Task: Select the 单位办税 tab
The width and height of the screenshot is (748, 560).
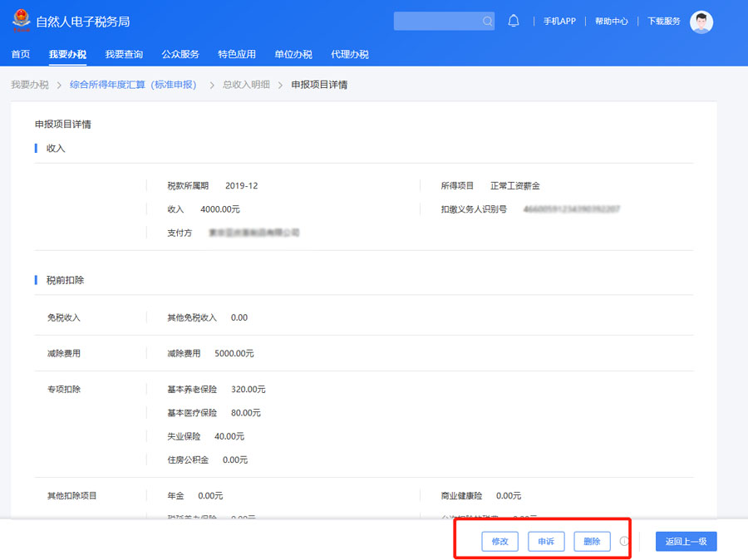Action: tap(293, 55)
